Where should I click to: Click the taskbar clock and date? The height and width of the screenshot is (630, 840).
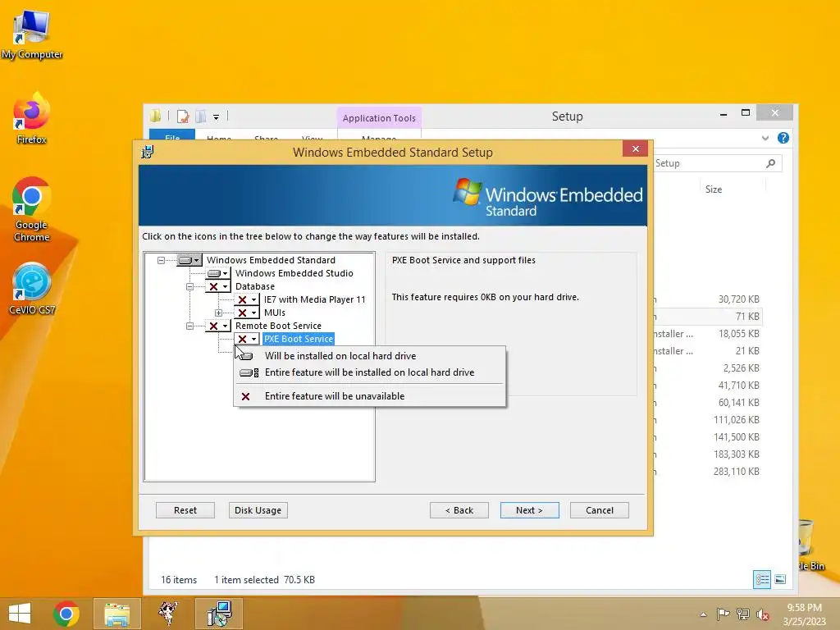coord(804,614)
